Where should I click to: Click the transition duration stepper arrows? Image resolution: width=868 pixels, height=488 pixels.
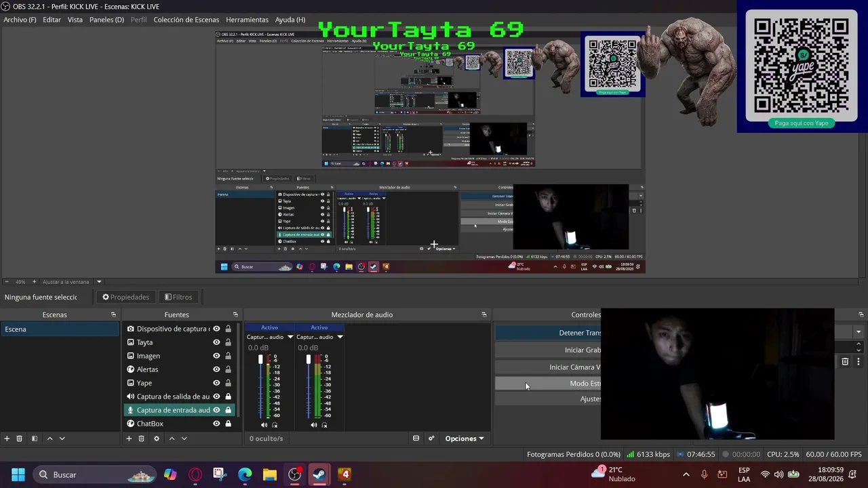click(x=859, y=347)
